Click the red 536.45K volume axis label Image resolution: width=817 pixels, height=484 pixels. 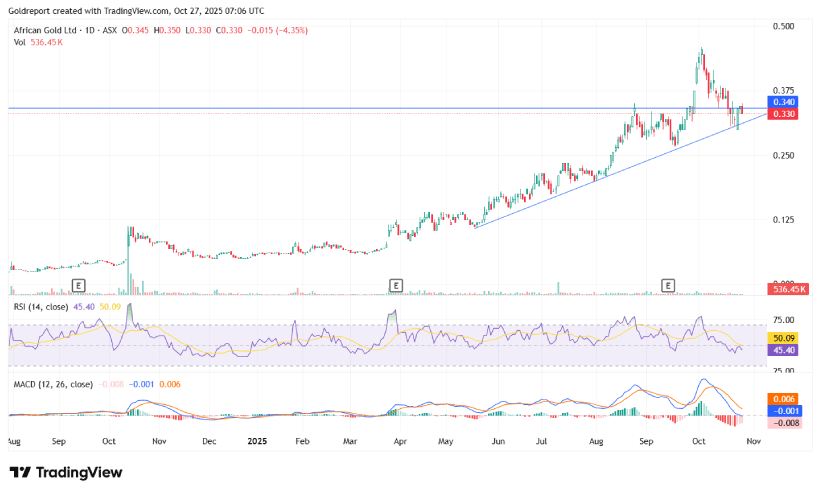783,289
